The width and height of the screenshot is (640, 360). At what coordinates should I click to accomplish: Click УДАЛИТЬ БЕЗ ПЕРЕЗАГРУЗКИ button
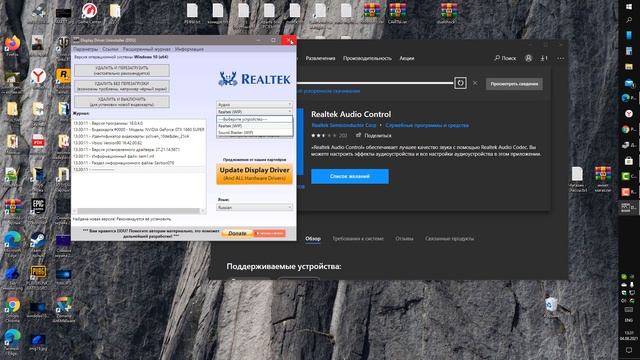122,86
